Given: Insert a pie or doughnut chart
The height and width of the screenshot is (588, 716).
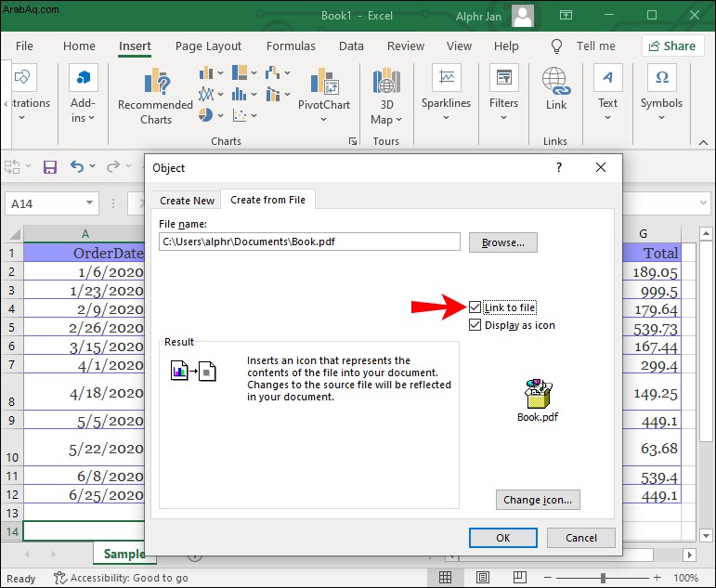Looking at the screenshot, I should tap(206, 115).
